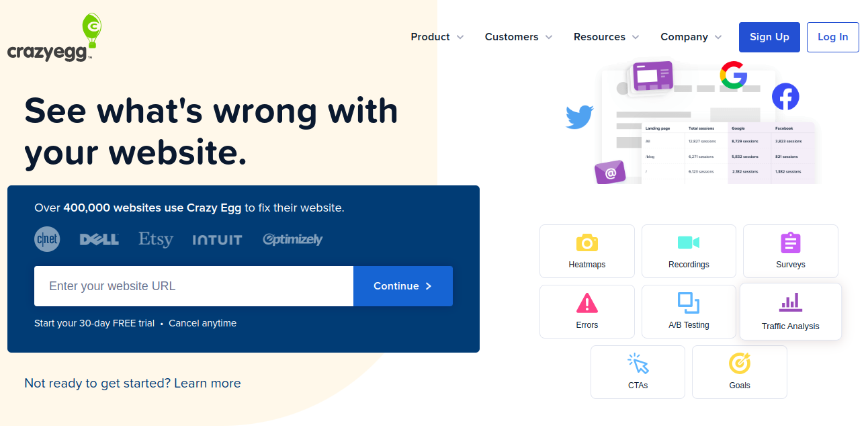Click the Continue button

click(402, 285)
